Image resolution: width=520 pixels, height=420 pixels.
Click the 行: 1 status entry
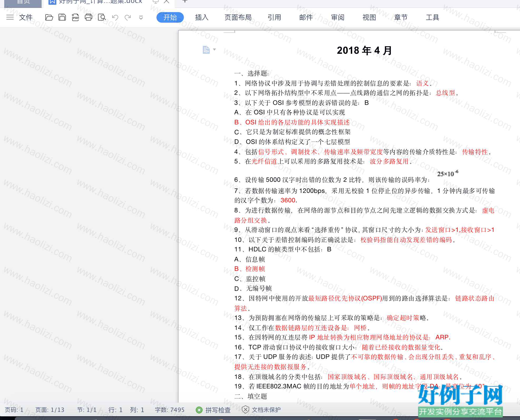[115, 410]
